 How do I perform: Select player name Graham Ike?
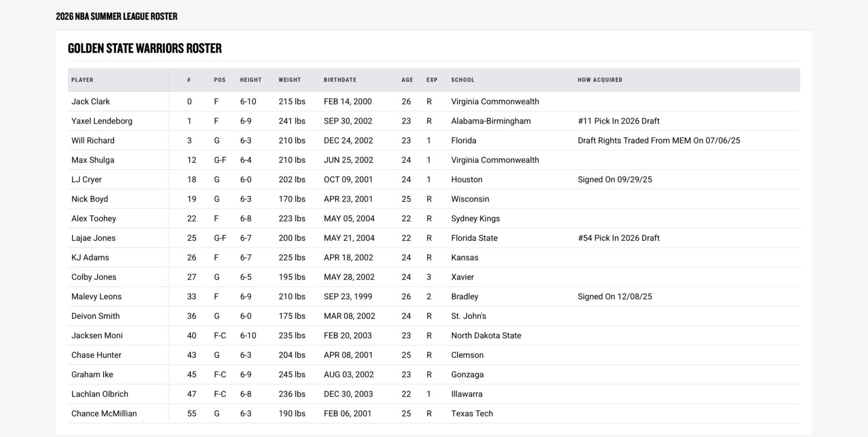pos(92,374)
